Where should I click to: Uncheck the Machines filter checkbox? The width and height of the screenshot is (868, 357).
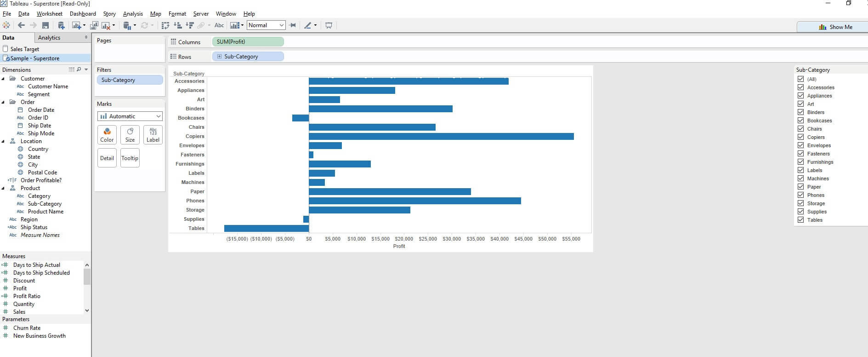tap(801, 178)
